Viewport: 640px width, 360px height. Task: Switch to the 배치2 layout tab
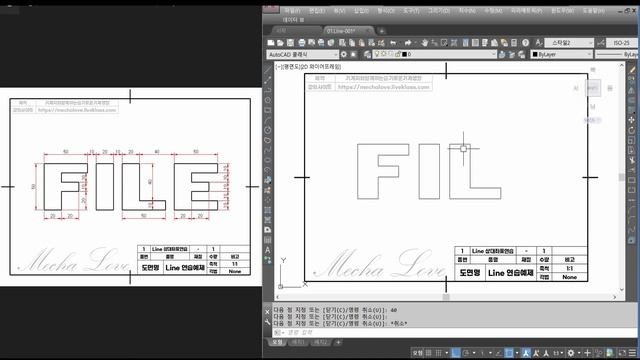click(321, 342)
